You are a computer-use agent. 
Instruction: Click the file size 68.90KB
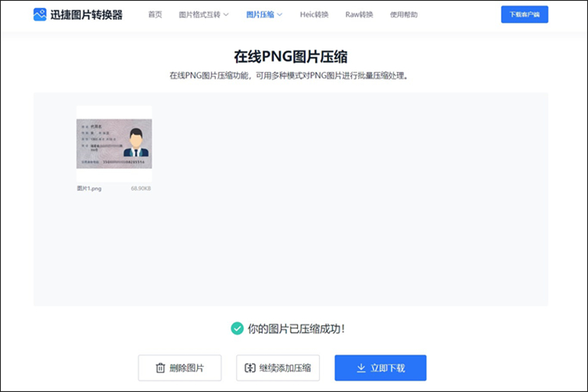click(x=141, y=188)
